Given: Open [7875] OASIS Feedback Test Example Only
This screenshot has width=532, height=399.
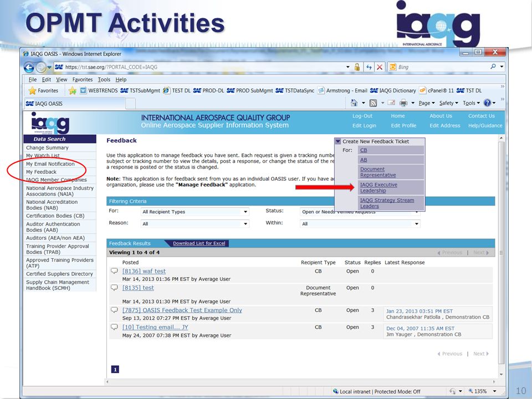Looking at the screenshot, I should click(x=182, y=310).
